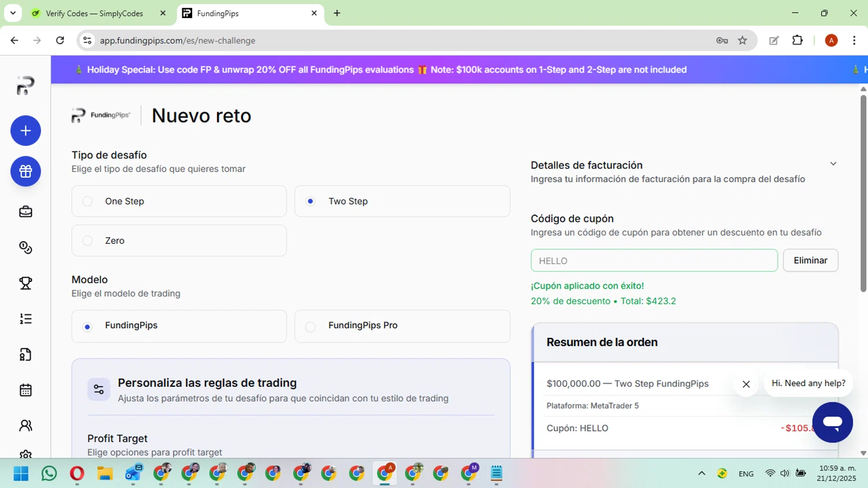868x488 pixels.
Task: Open a new browser tab
Action: [337, 13]
